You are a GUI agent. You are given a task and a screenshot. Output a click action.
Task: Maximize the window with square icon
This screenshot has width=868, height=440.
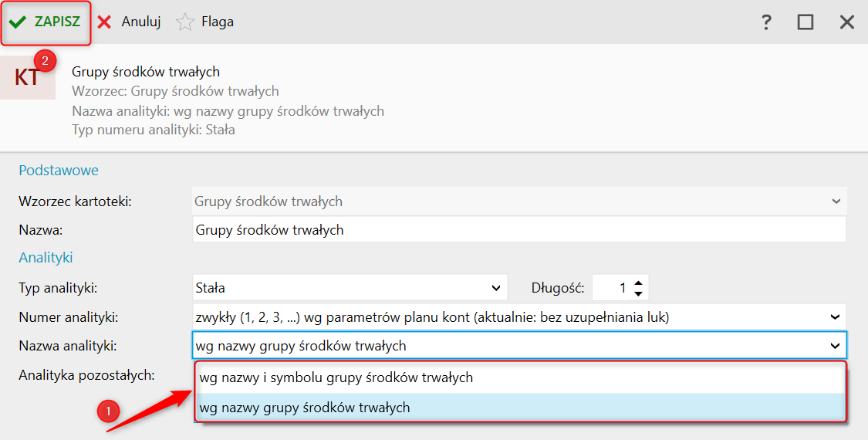pos(806,22)
